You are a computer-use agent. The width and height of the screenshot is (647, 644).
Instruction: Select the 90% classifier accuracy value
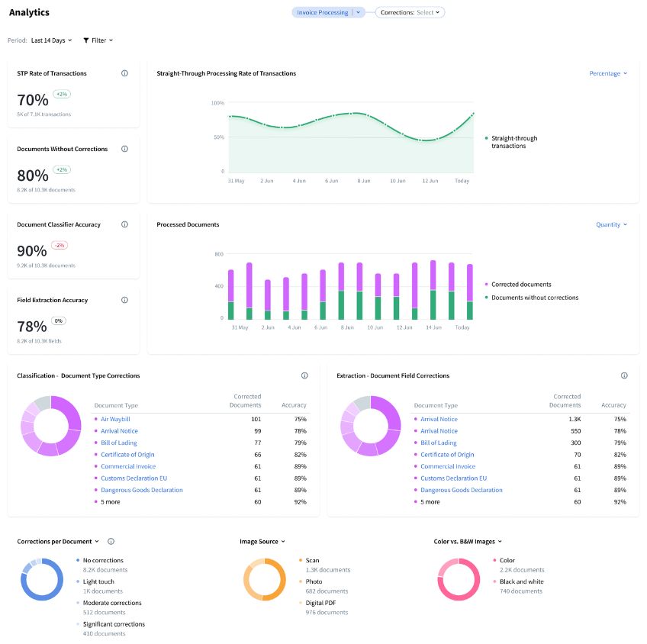[x=32, y=251]
